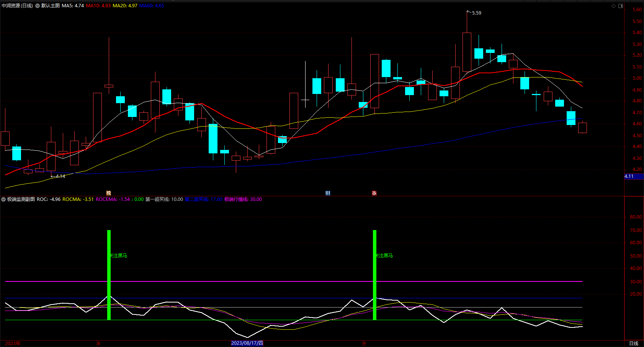Viewport: 644px width, 347px height.
Task: Click the 日线 period label at bottom right
Action: tap(634, 343)
